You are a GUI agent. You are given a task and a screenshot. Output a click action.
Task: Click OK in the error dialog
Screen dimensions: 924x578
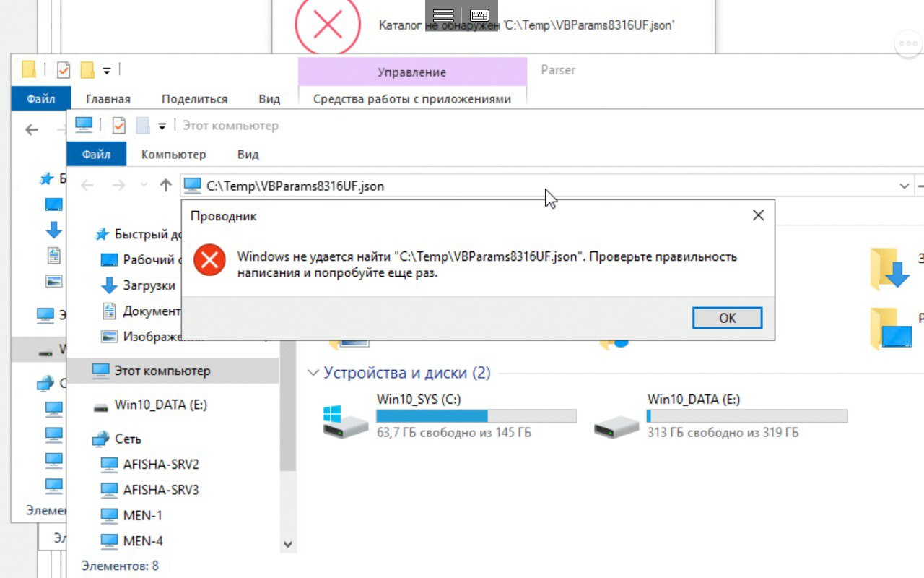tap(727, 318)
